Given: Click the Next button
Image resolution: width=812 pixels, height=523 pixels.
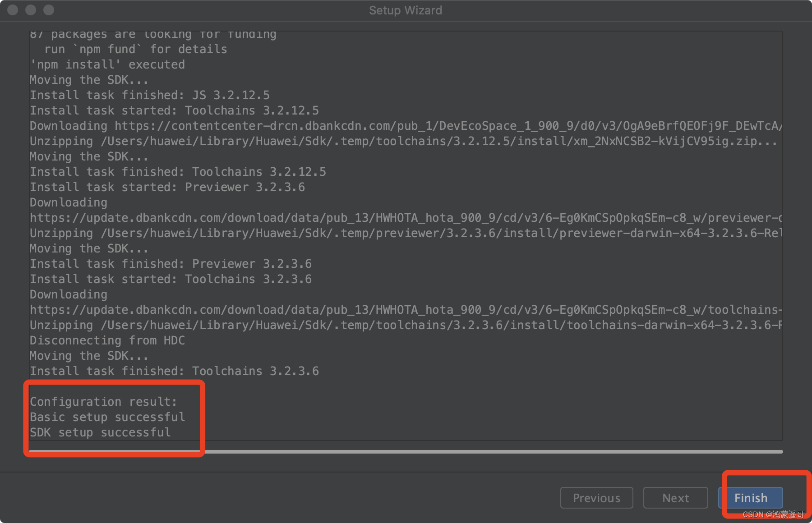Looking at the screenshot, I should (x=675, y=498).
